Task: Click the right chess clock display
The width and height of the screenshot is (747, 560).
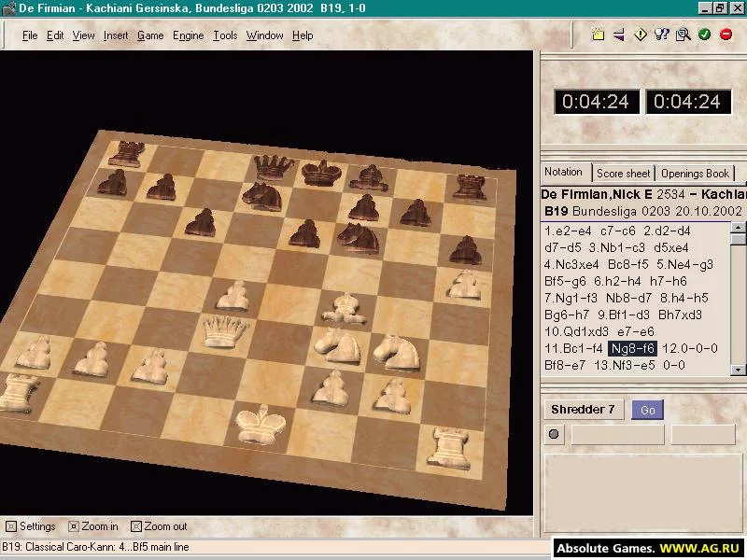Action: (687, 102)
